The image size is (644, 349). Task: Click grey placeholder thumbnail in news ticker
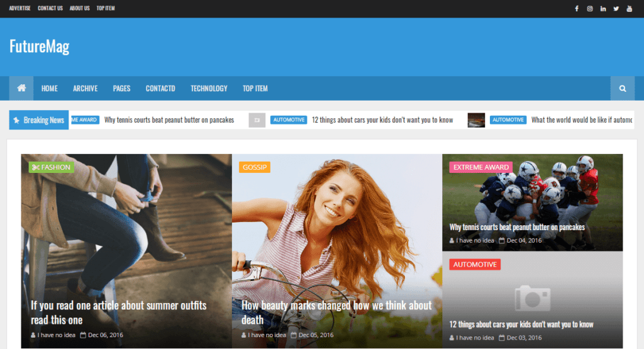pos(257,120)
